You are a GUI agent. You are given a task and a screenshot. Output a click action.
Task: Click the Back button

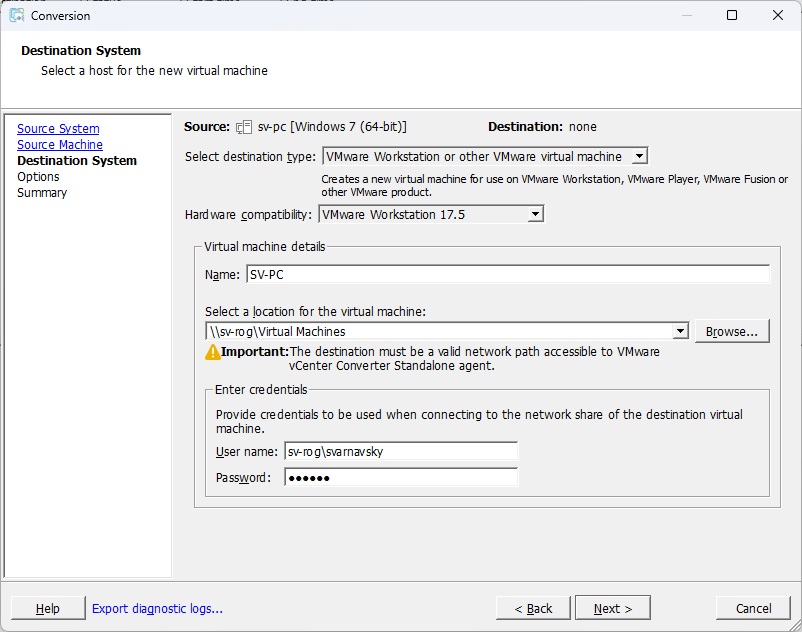pyautogui.click(x=533, y=608)
